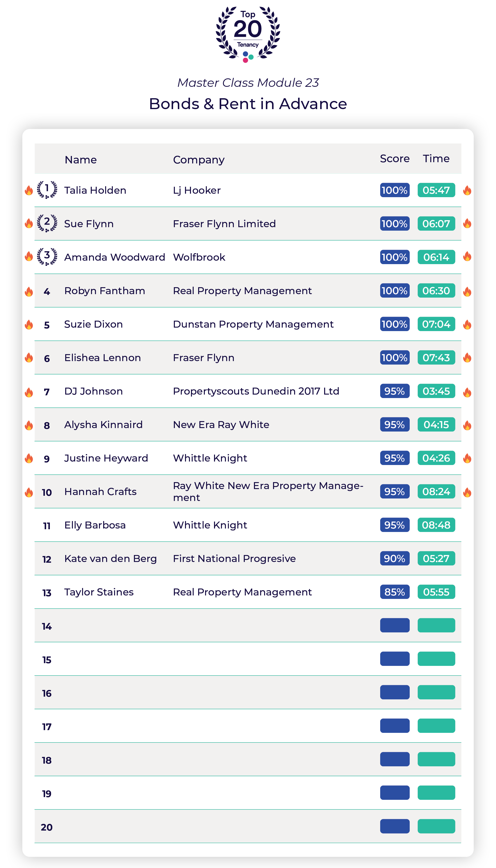Image resolution: width=496 pixels, height=868 pixels.
Task: Click the empty blue score badge in row 14
Action: 395,625
